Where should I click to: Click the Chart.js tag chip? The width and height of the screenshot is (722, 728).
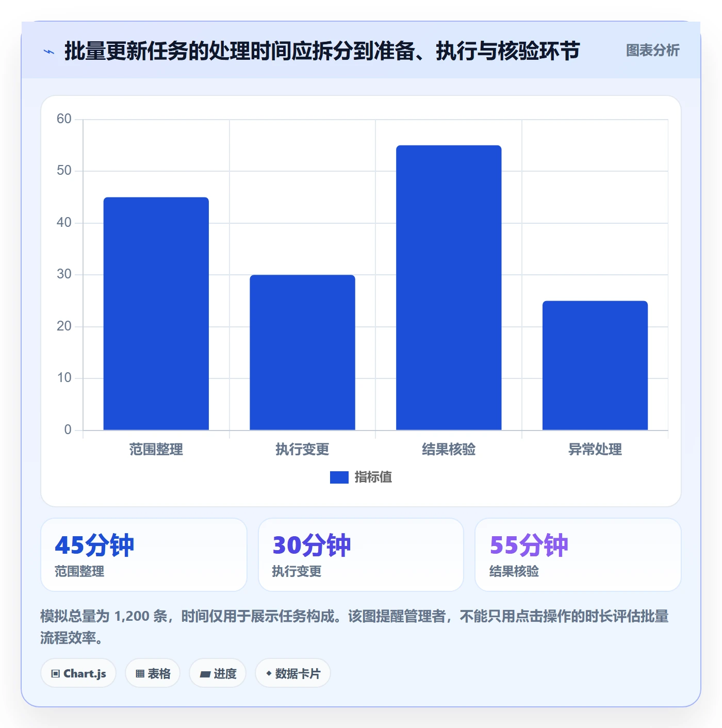tap(78, 673)
